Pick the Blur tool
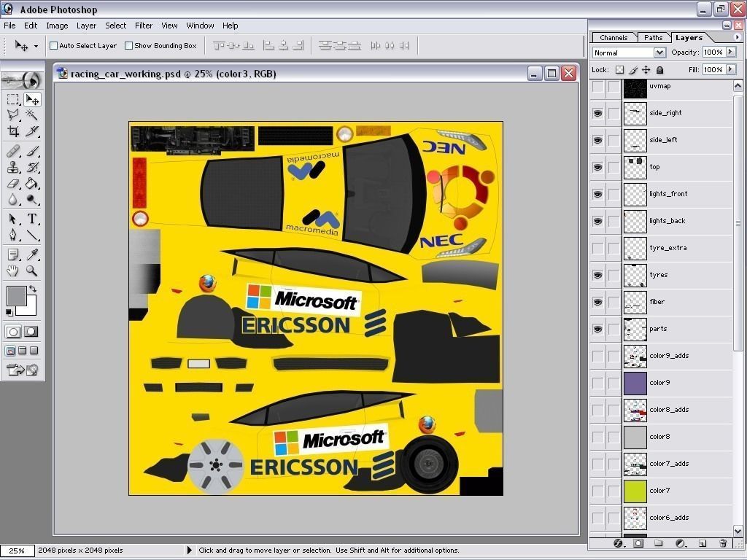Viewport: 747px width, 560px height. pyautogui.click(x=13, y=200)
